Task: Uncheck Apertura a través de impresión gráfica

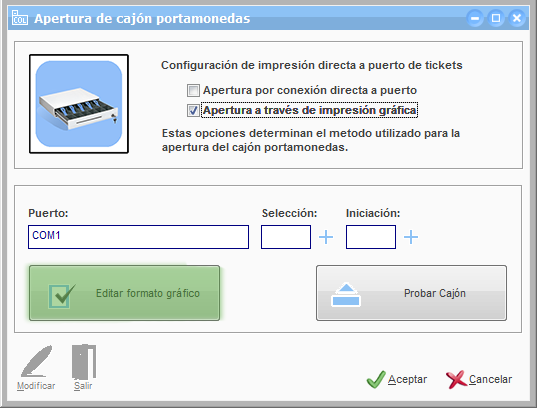Action: click(193, 110)
